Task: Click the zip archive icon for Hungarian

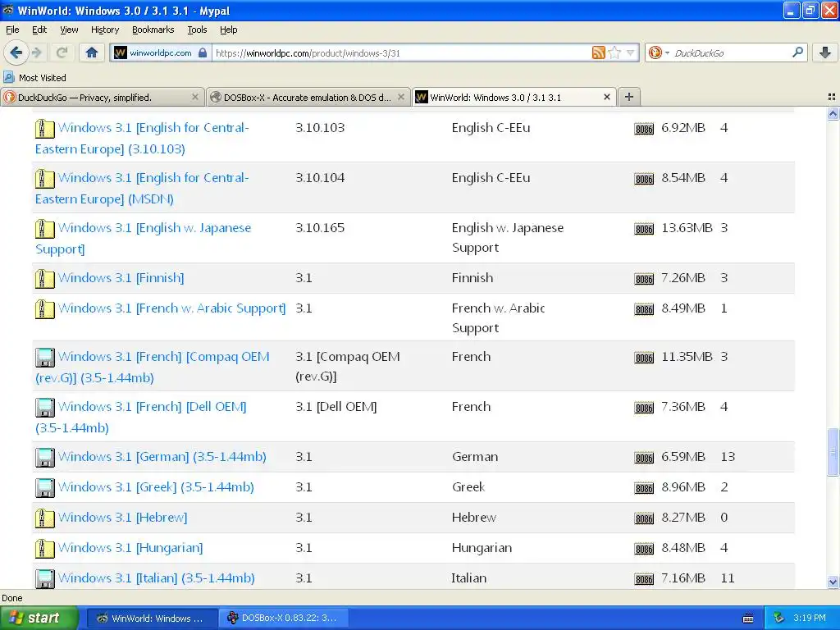Action: click(45, 549)
